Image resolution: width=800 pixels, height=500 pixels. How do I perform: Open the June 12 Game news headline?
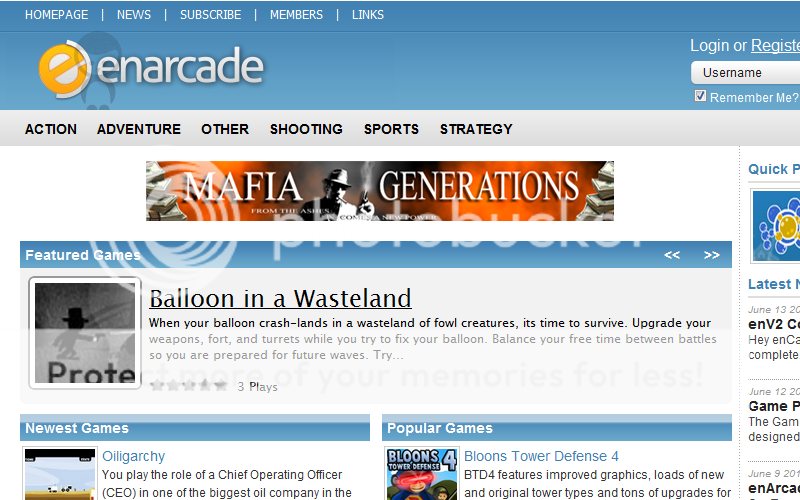point(774,406)
